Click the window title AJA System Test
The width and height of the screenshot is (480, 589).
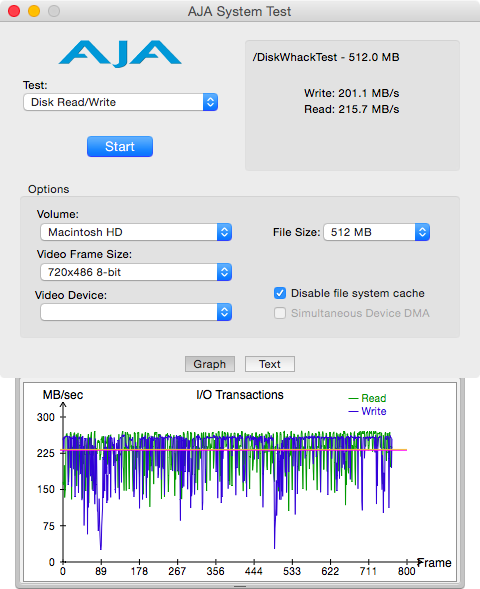(239, 11)
